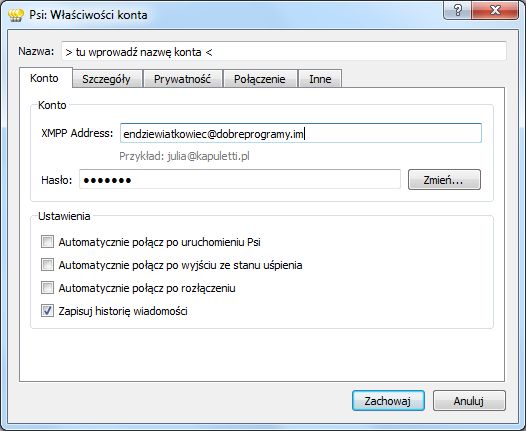Image resolution: width=526 pixels, height=431 pixels.
Task: Click the Psi lightbulb icon in title bar
Action: coord(16,15)
